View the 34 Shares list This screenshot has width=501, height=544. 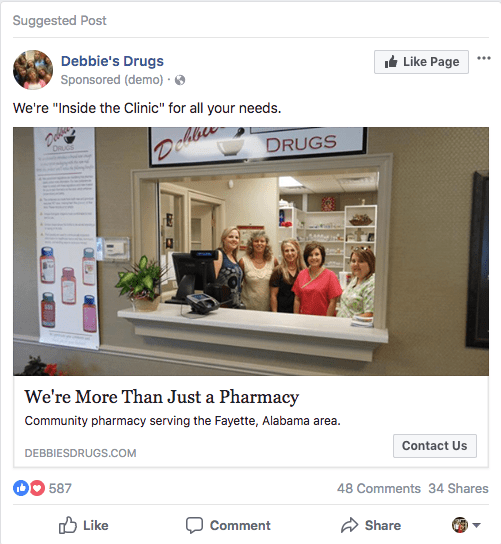pyautogui.click(x=458, y=488)
